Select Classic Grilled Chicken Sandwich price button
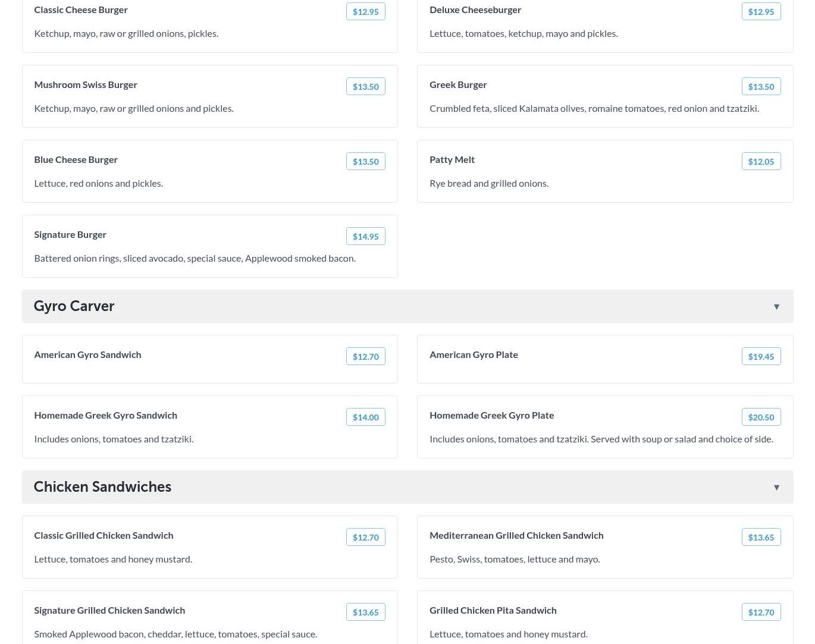Image resolution: width=815 pixels, height=644 pixels. [x=365, y=537]
